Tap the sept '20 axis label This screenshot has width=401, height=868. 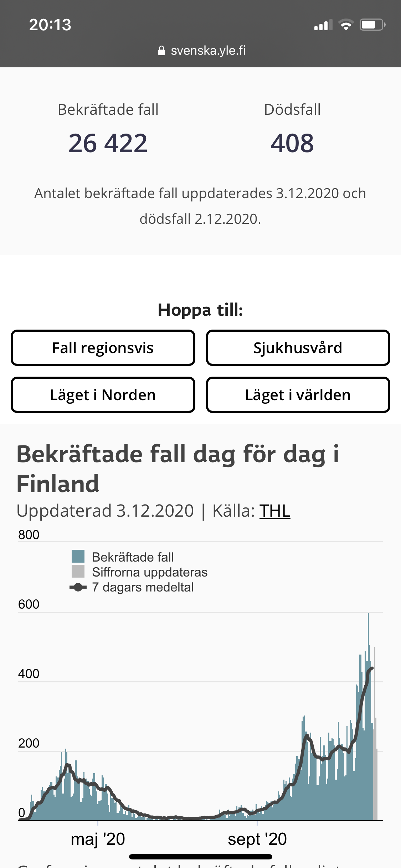point(257,839)
